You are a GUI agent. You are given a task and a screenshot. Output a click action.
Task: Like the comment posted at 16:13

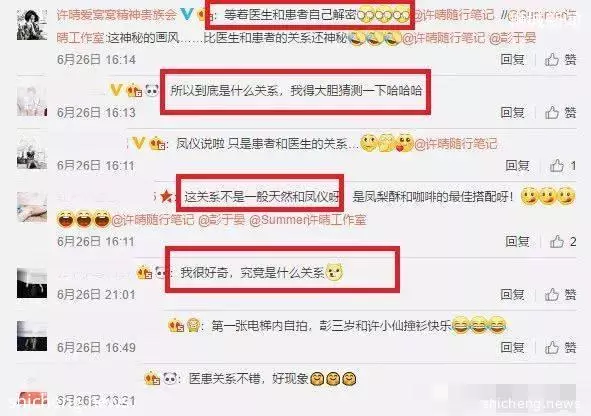(x=560, y=112)
